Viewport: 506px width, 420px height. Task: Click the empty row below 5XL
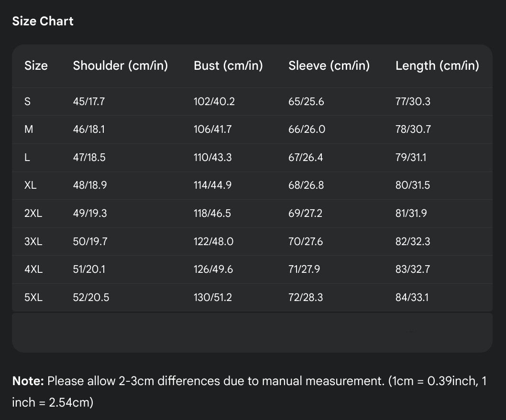click(x=252, y=332)
